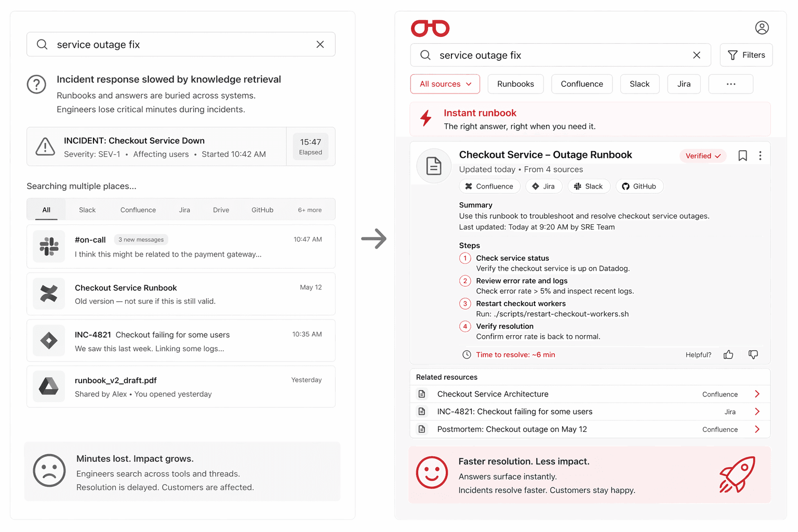Filter results by Confluence chip in right panel

click(582, 84)
